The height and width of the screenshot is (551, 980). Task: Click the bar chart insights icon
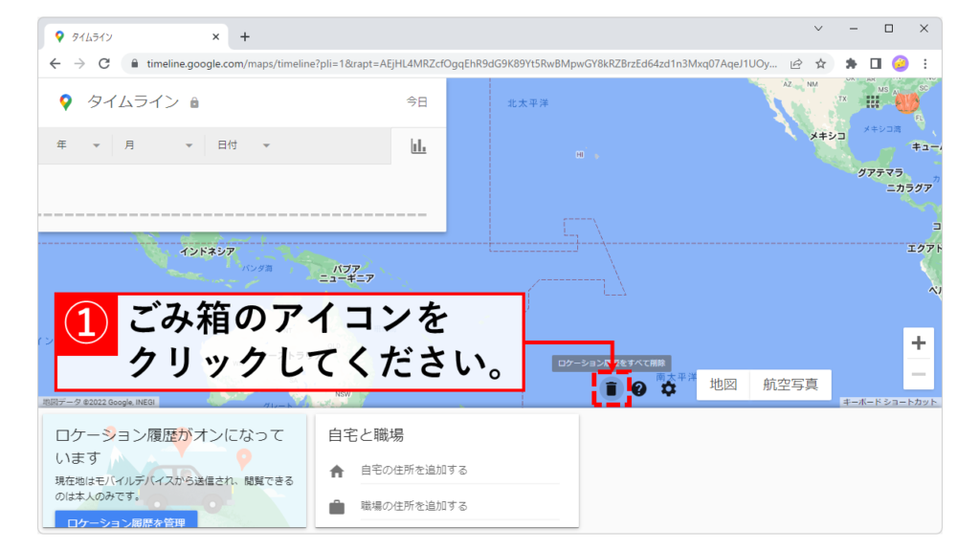(418, 145)
